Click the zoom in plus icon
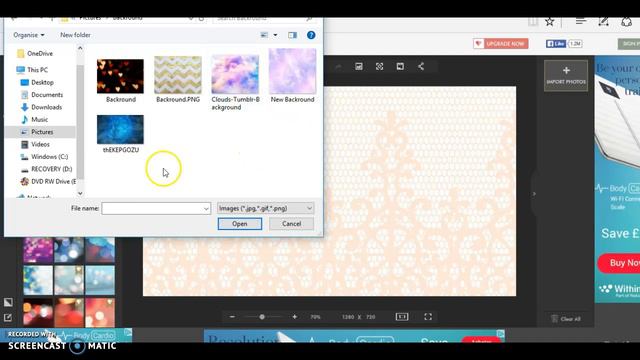Image resolution: width=640 pixels, height=360 pixels. pos(295,317)
